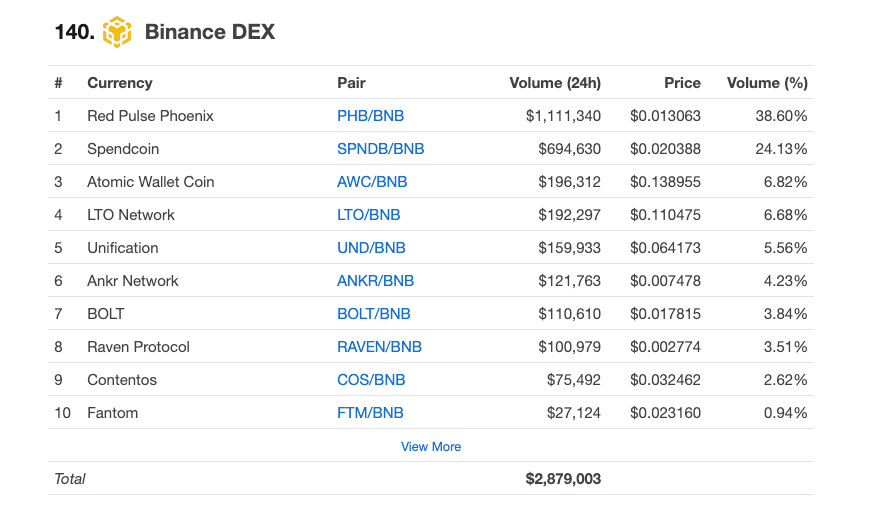The height and width of the screenshot is (516, 869).
Task: Select the Red Pulse Phoenix currency name
Action: click(x=150, y=116)
